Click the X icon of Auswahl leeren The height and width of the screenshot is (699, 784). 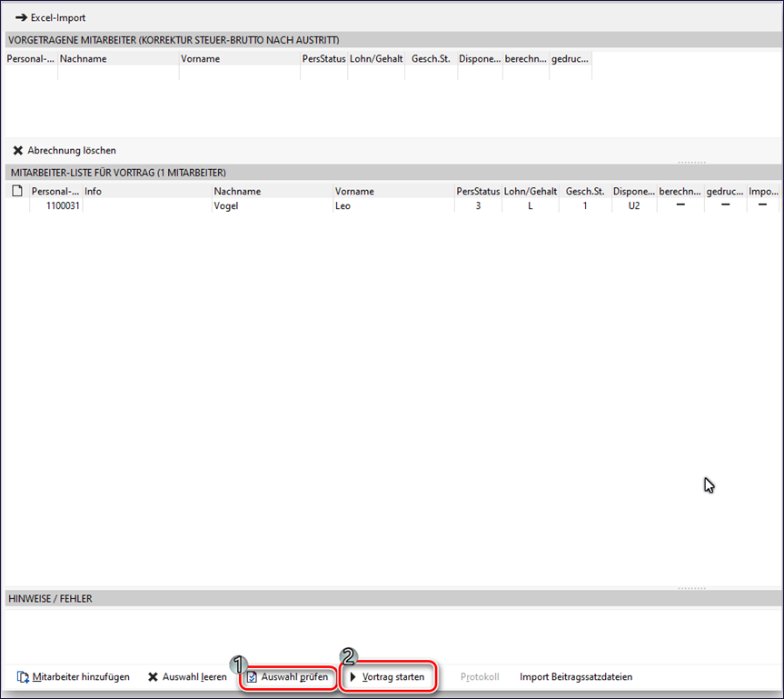tap(153, 677)
